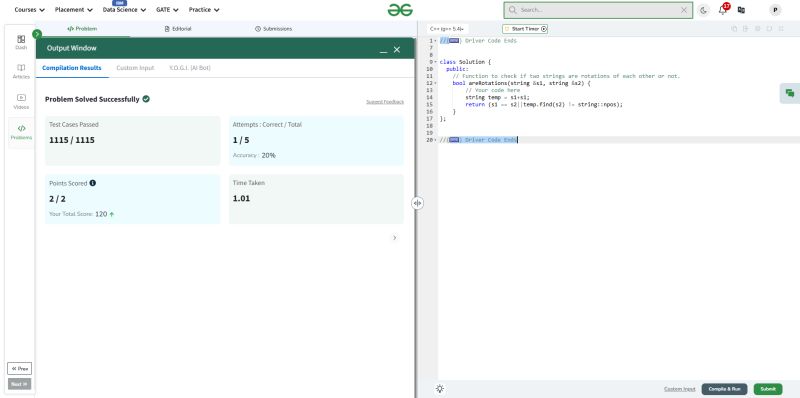The width and height of the screenshot is (800, 398).
Task: Open the Articles sidebar icon
Action: click(21, 71)
